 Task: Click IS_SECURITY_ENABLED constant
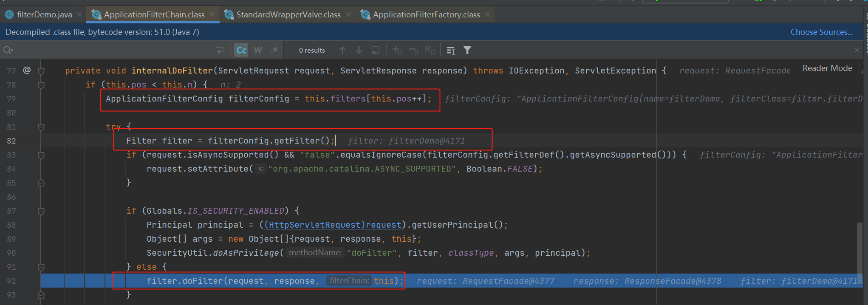pos(236,211)
